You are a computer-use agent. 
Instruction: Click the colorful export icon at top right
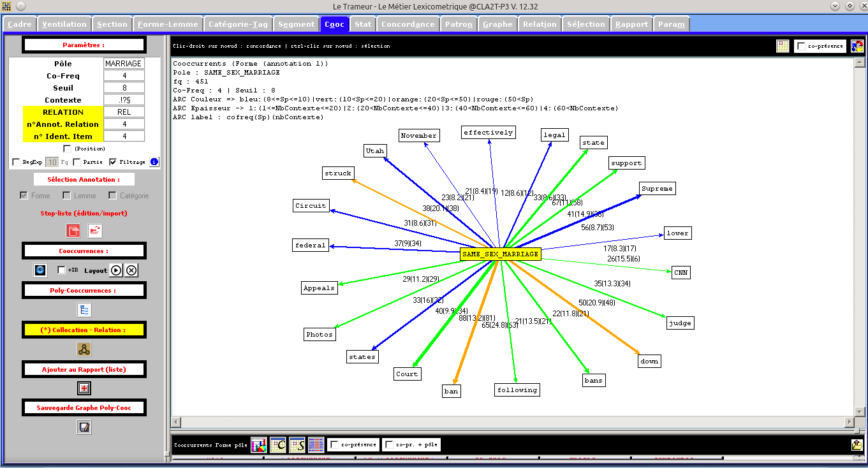857,46
